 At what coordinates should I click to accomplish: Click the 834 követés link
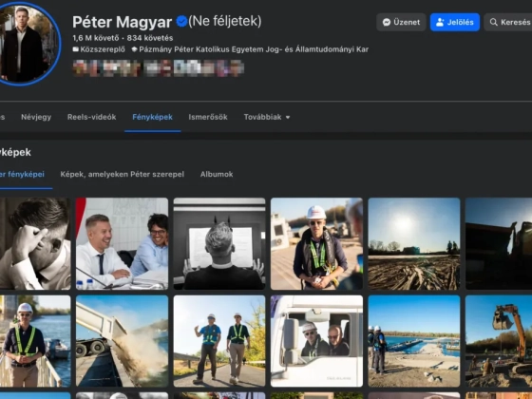pos(150,38)
